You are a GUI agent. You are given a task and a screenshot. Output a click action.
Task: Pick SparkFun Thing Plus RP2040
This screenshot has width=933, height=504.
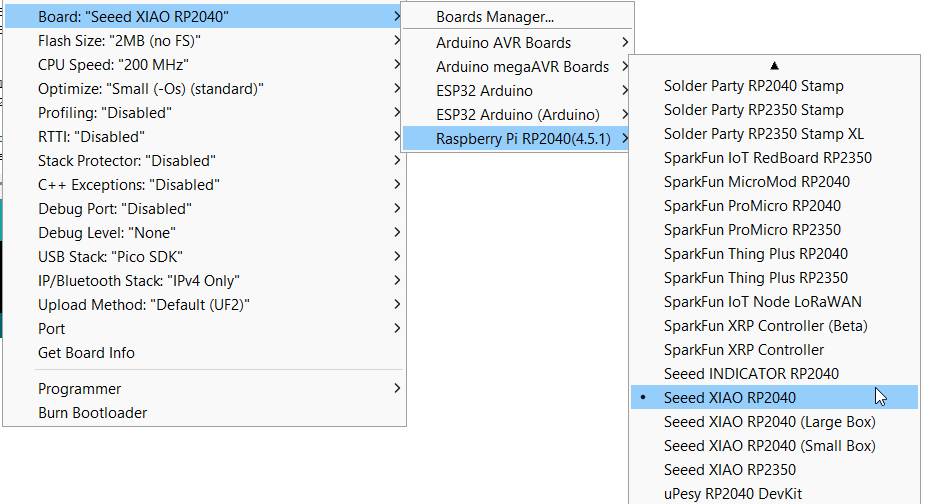pos(755,253)
